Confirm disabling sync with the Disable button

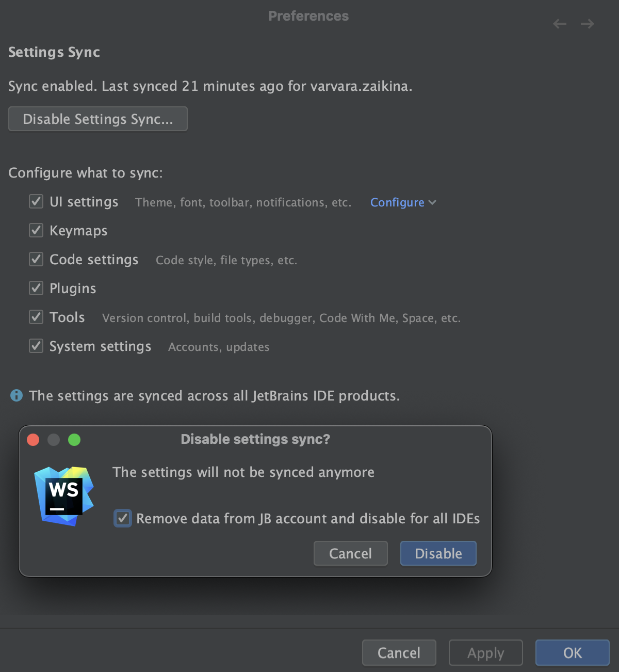(x=438, y=553)
